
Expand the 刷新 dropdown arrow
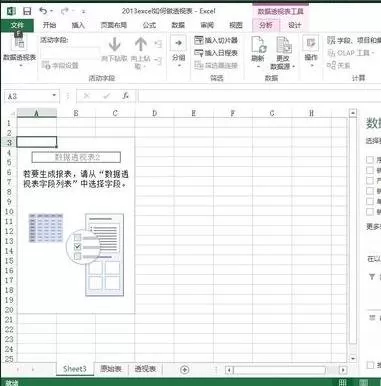(258, 66)
